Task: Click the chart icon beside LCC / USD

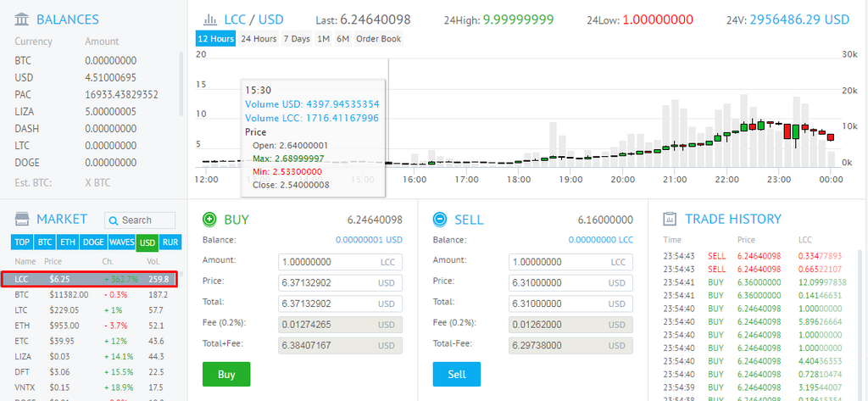Action: [210, 20]
